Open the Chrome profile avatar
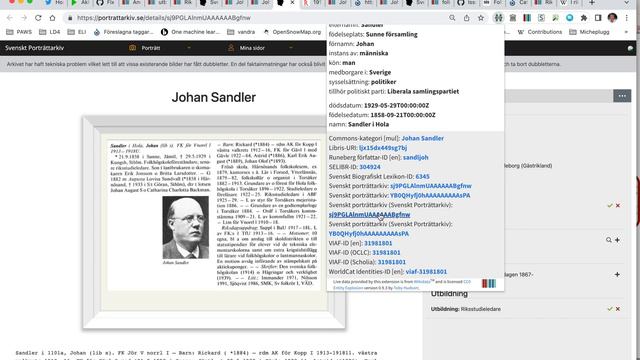The image size is (640, 360). point(612,18)
